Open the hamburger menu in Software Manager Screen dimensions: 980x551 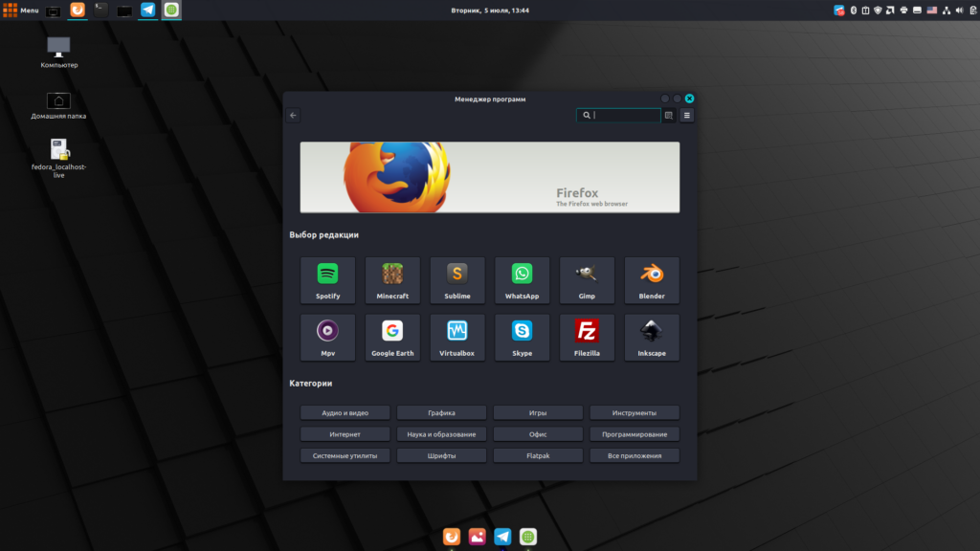pyautogui.click(x=687, y=116)
